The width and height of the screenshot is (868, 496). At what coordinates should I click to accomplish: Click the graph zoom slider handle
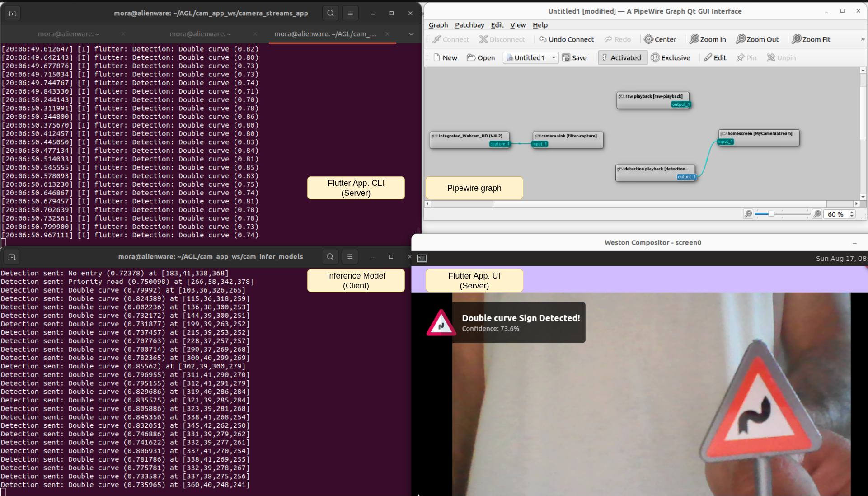point(771,214)
